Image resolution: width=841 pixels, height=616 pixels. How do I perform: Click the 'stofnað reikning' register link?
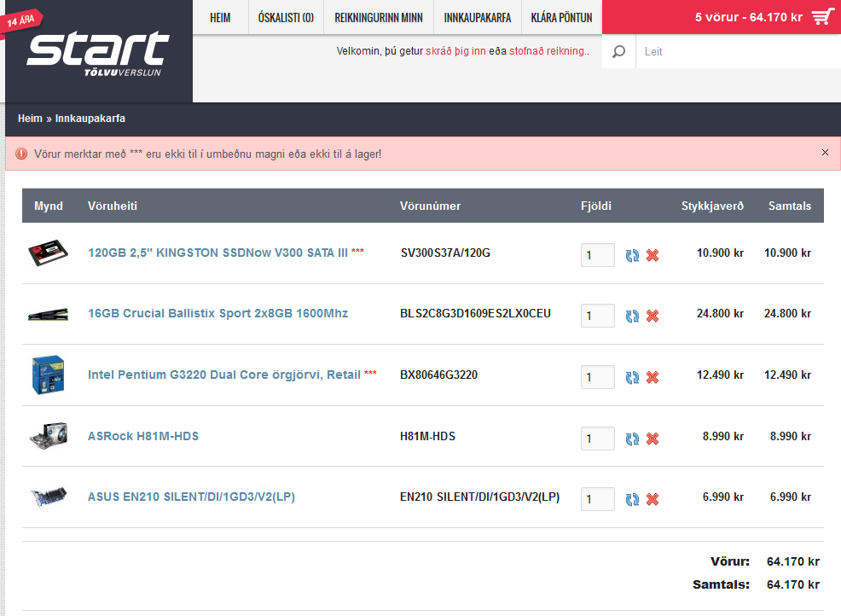(x=547, y=51)
